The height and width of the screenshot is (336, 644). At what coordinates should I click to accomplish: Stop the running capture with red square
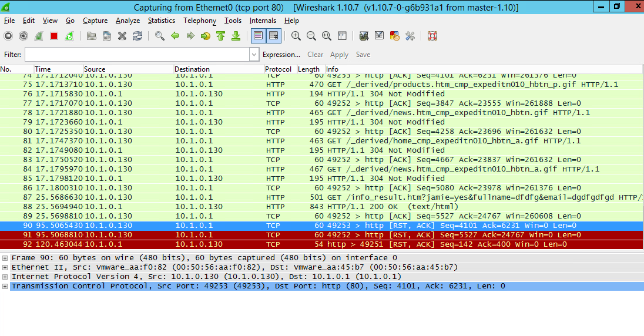pos(54,36)
